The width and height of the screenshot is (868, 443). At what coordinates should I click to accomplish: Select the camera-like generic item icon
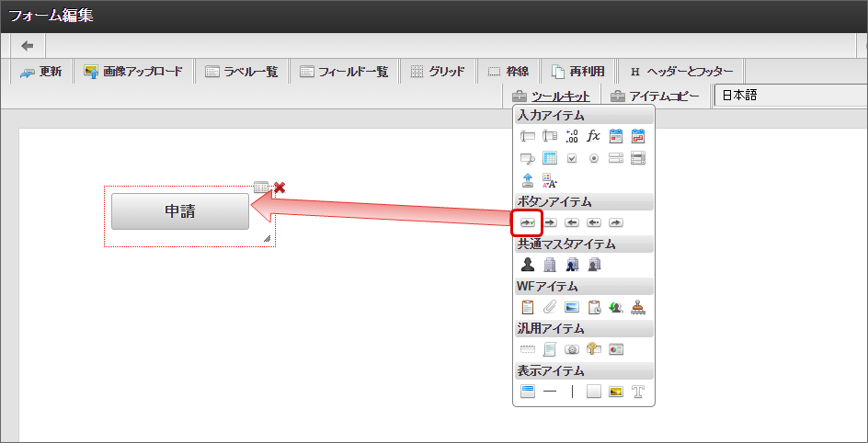(x=572, y=349)
